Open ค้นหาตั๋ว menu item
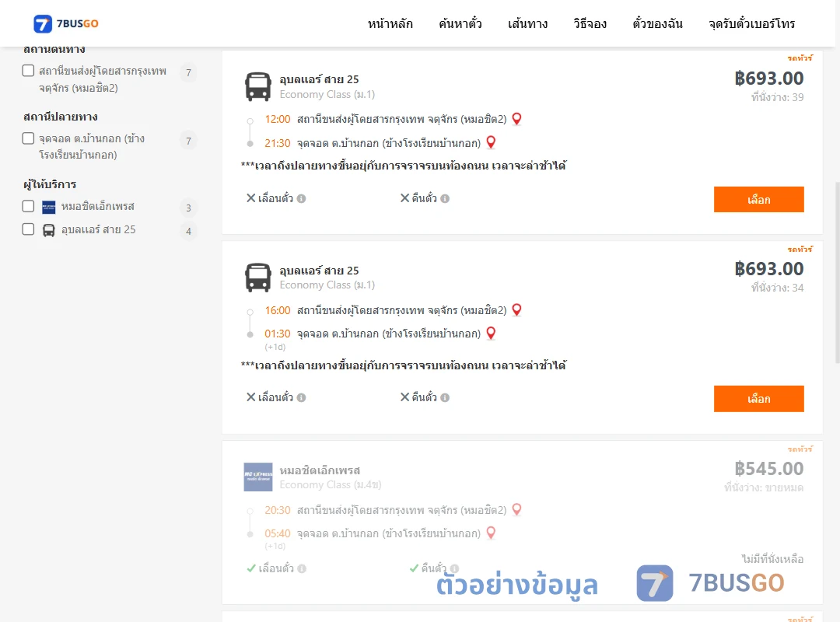Screen dimensions: 840x622 tap(460, 23)
